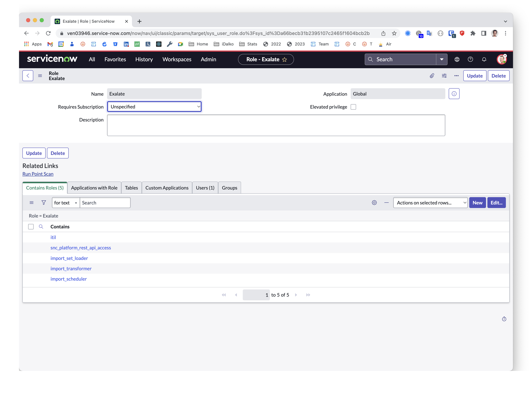Click the New button in roles list

477,203
